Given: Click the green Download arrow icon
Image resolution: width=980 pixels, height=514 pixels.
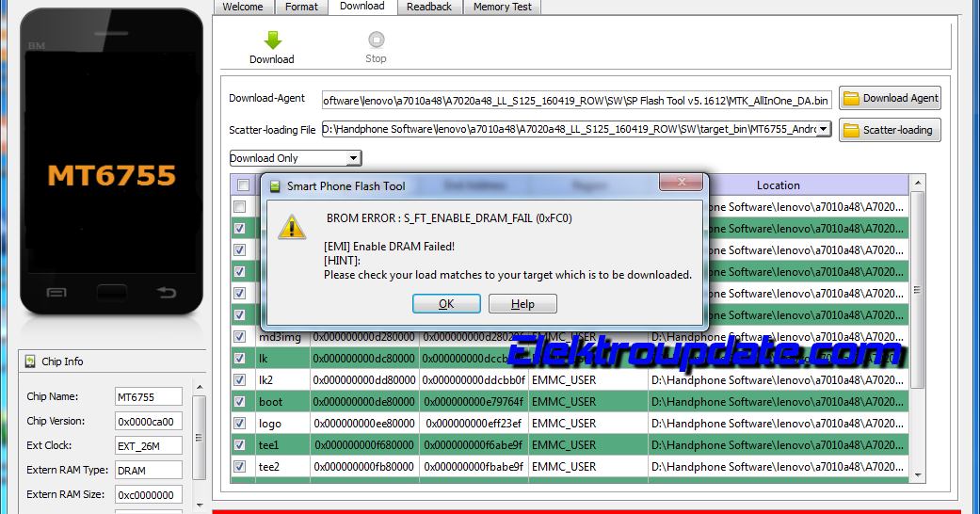Looking at the screenshot, I should click(272, 40).
